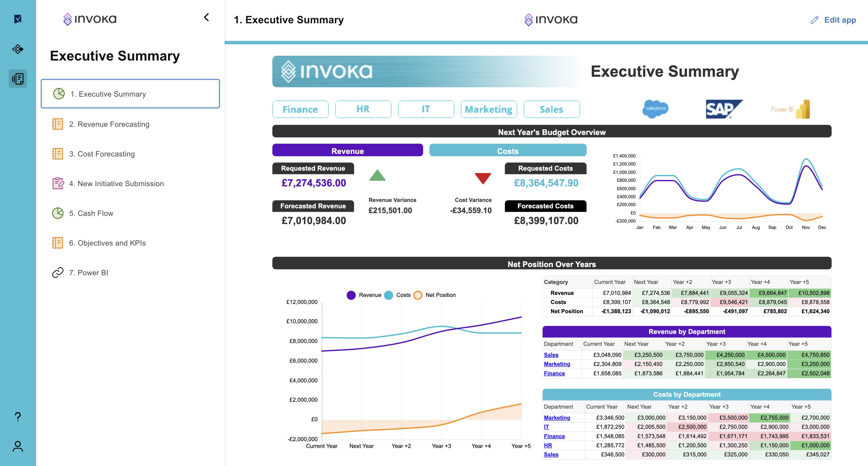This screenshot has height=466, width=868.
Task: Click the notebook icon for Cost Forecasting
Action: [58, 154]
